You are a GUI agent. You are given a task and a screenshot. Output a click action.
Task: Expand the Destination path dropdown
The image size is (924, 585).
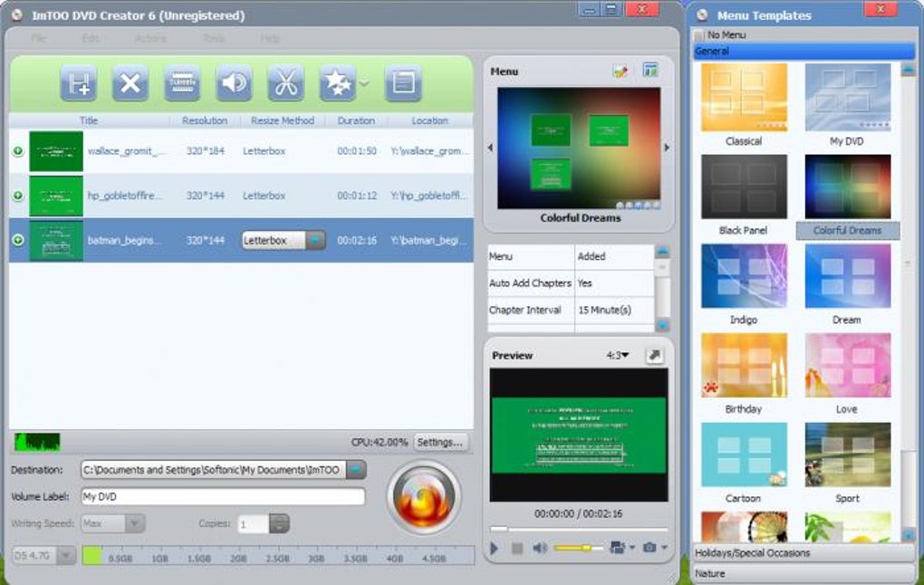(x=356, y=469)
